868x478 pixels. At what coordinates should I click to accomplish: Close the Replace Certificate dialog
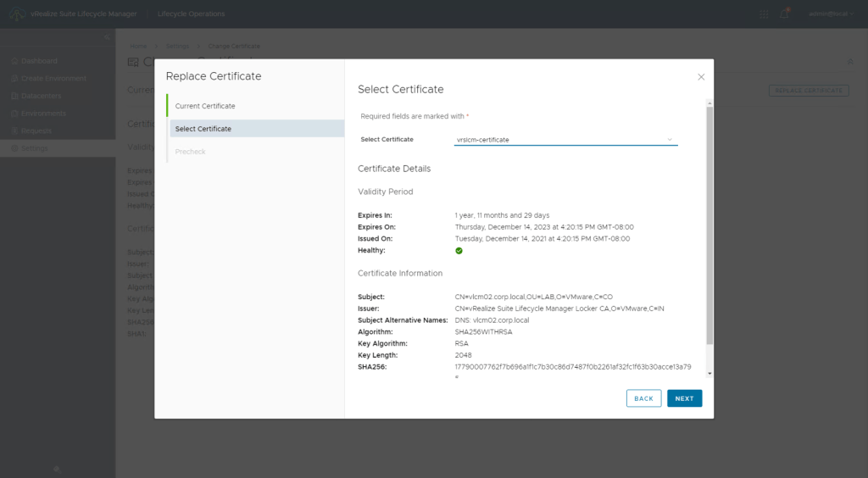point(701,77)
